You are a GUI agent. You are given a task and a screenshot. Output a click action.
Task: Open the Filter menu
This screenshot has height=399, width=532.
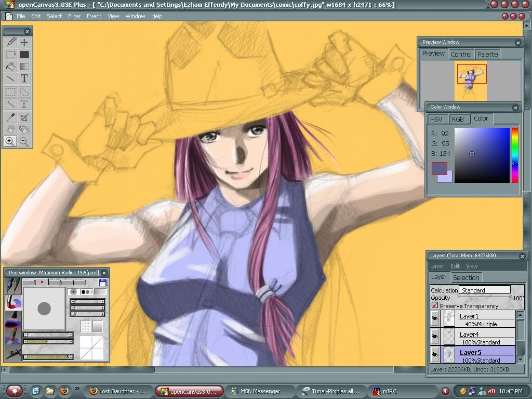pyautogui.click(x=74, y=16)
